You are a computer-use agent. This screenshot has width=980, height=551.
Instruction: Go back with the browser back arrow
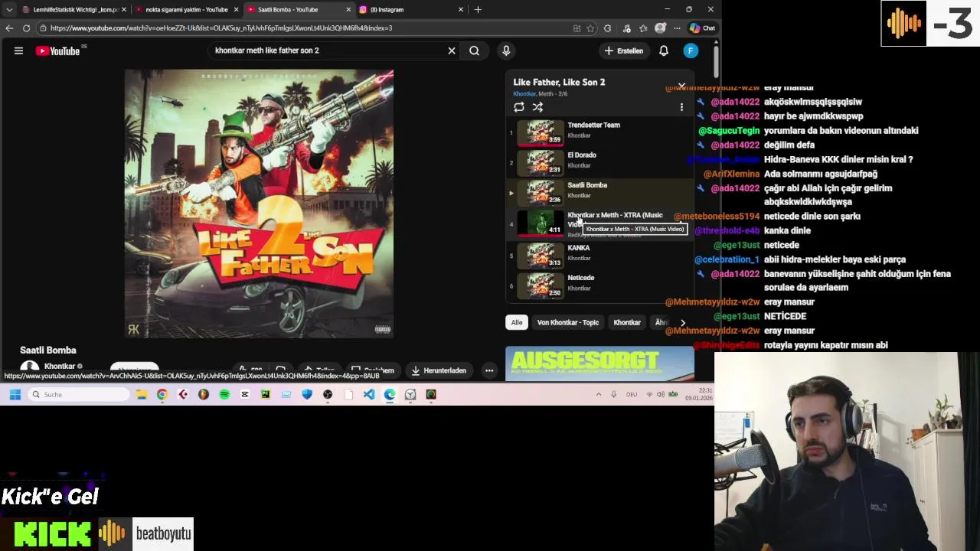point(9,28)
